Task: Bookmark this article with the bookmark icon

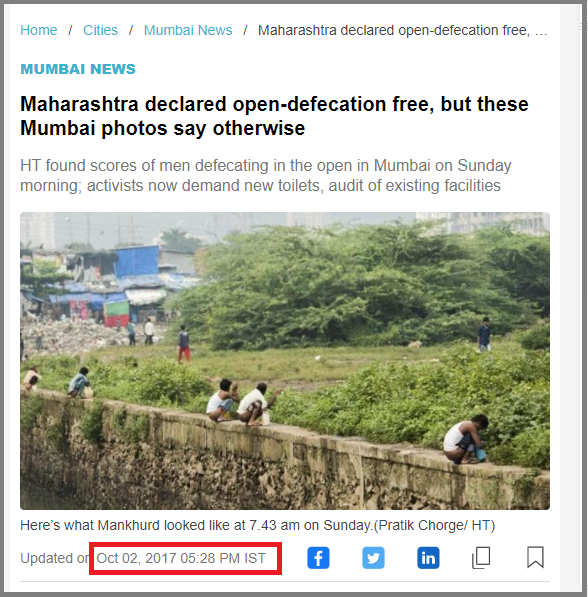Action: [x=535, y=557]
